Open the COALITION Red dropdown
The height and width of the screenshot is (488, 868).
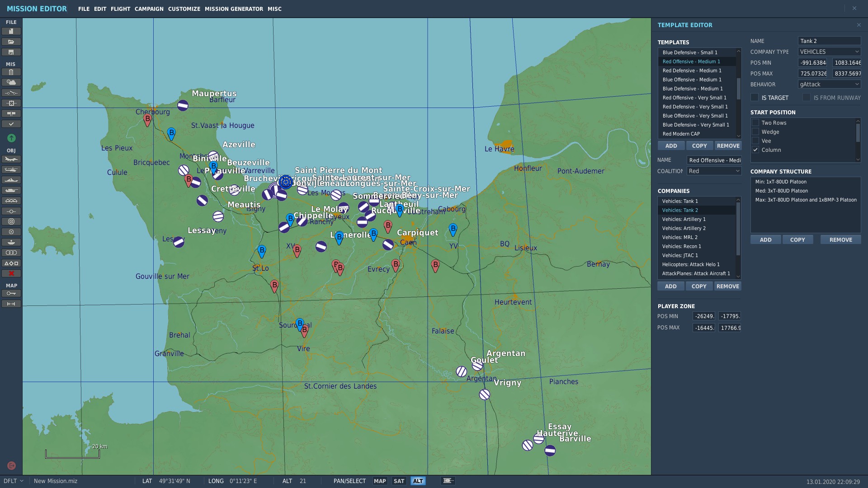[714, 171]
